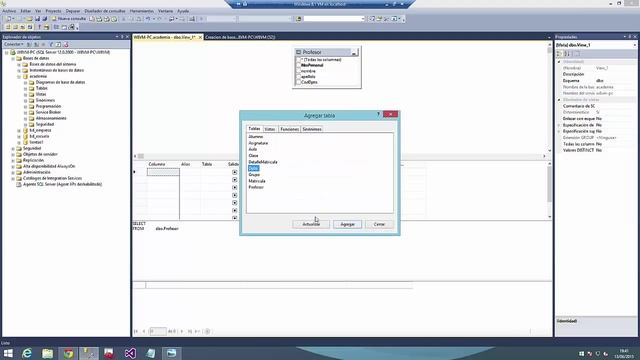Click the first Columna cell in criteria grid

click(x=163, y=172)
